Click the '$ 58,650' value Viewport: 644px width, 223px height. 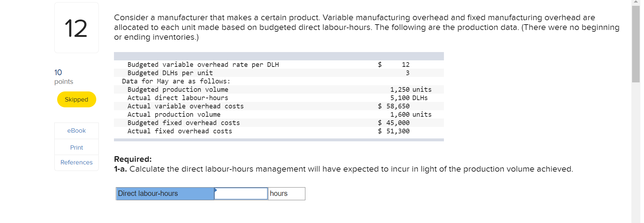tap(394, 106)
